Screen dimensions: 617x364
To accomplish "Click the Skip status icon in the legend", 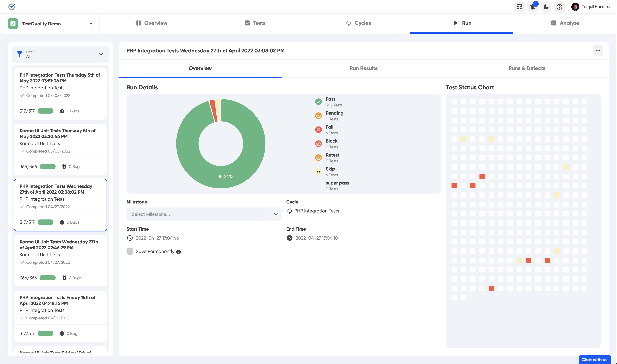I will click(318, 172).
